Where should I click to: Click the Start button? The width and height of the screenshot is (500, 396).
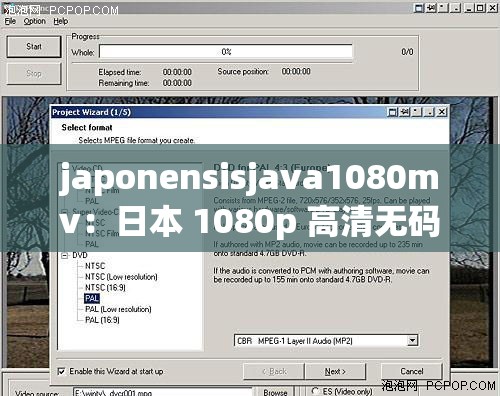[34, 47]
